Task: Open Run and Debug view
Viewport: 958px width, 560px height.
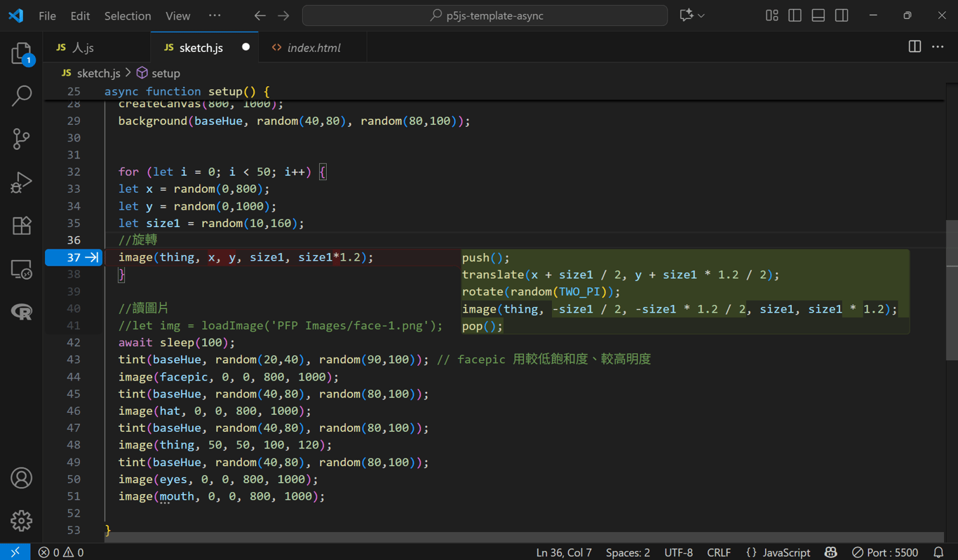Action: [x=21, y=182]
